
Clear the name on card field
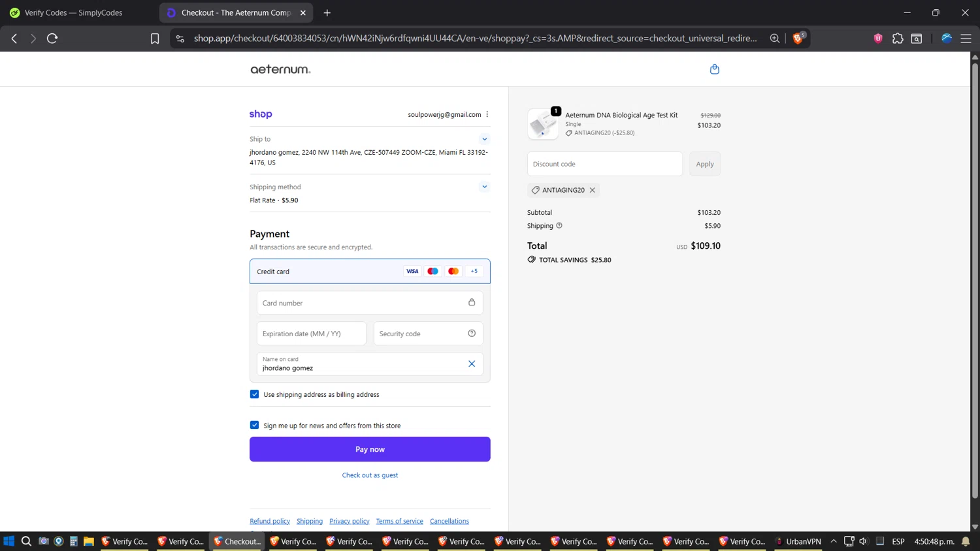(472, 364)
